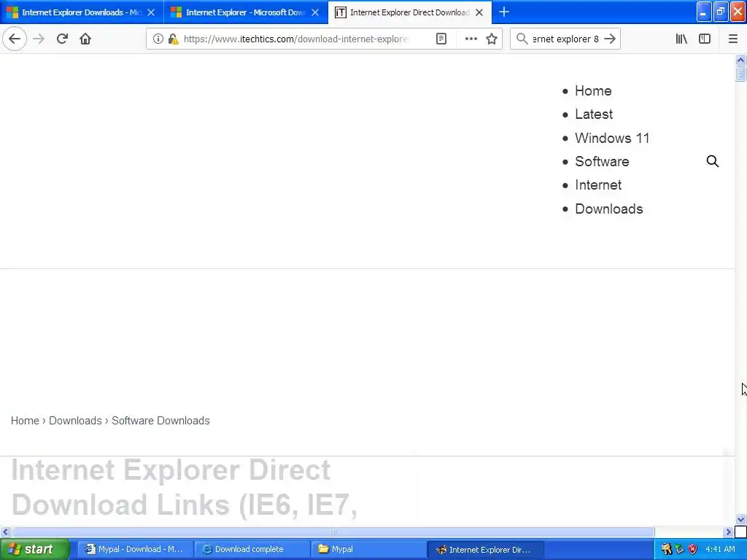Close the Internet Explorer Direct Download tab
Viewport: 747px width, 560px height.
(x=479, y=12)
